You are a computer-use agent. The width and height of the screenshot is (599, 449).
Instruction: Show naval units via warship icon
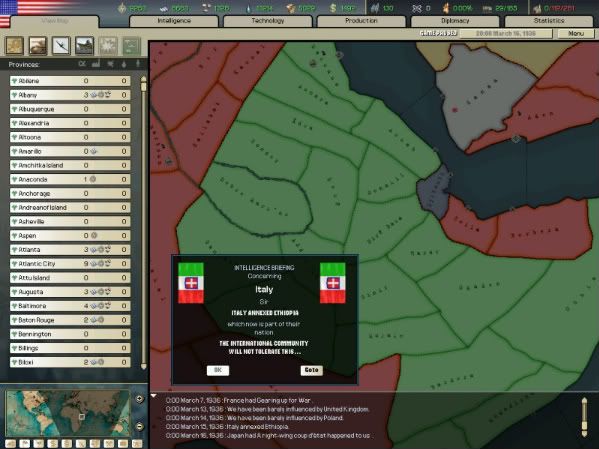(x=84, y=46)
